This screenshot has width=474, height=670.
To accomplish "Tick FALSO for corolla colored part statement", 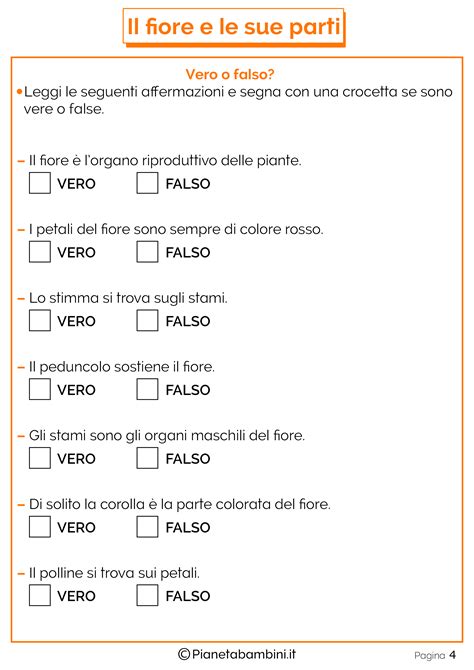I will click(147, 527).
